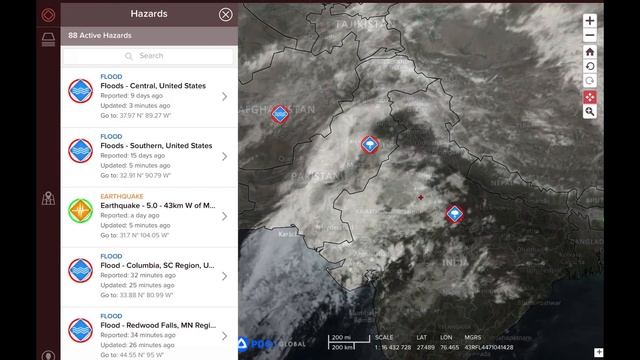Viewport: 640px width, 360px height.
Task: Select the magnifier zoom tool
Action: (x=589, y=111)
